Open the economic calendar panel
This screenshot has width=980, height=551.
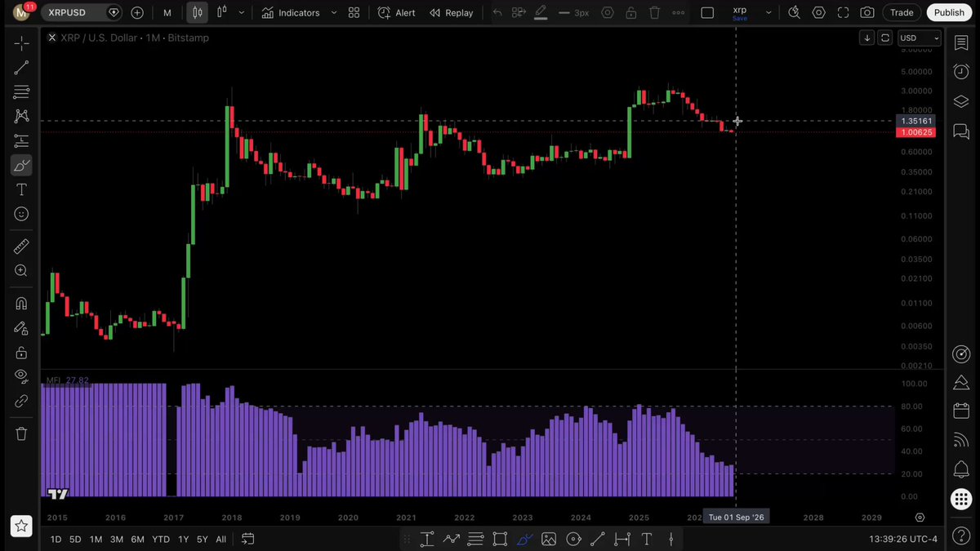coord(961,411)
